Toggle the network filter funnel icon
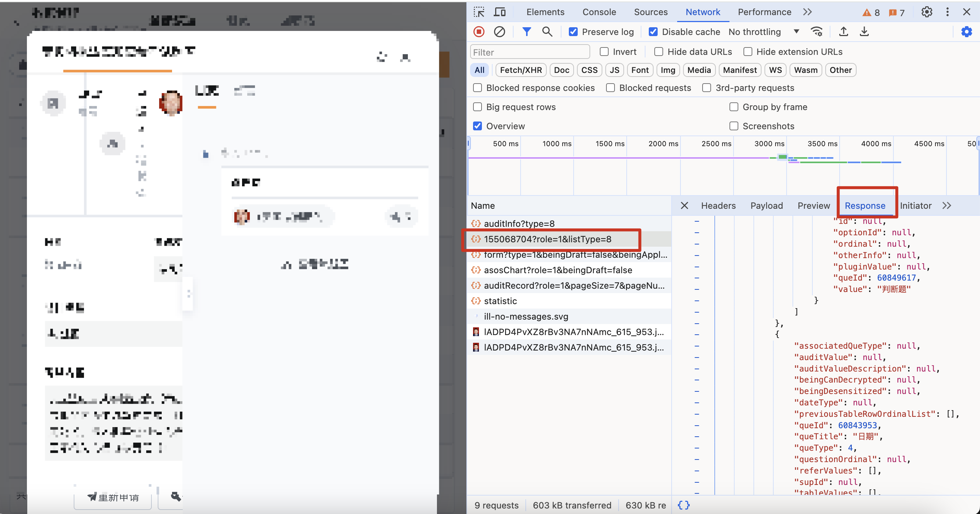The height and width of the screenshot is (514, 980). click(x=526, y=32)
